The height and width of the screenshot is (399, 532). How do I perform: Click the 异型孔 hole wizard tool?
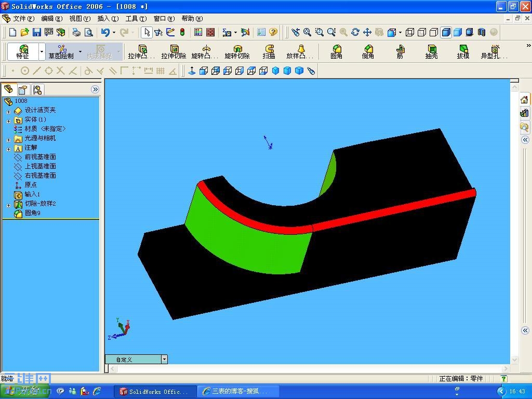[495, 52]
